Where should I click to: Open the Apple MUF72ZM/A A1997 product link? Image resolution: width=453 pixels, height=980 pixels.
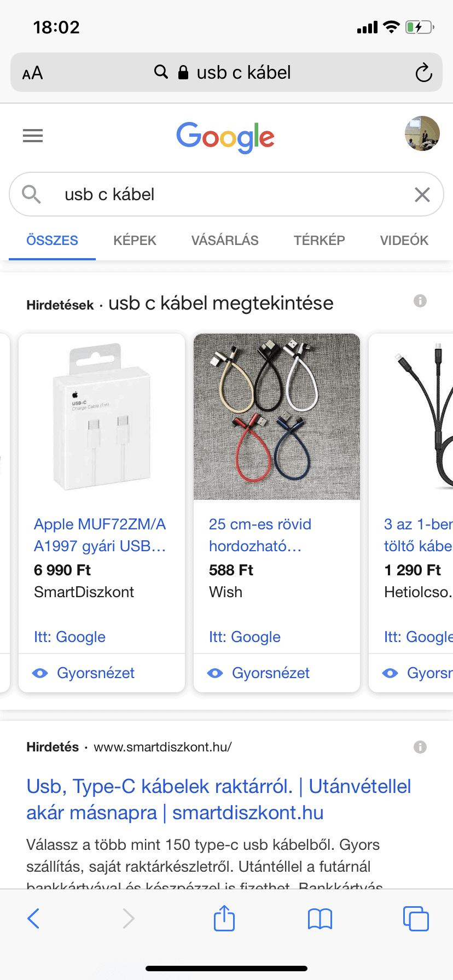(100, 535)
